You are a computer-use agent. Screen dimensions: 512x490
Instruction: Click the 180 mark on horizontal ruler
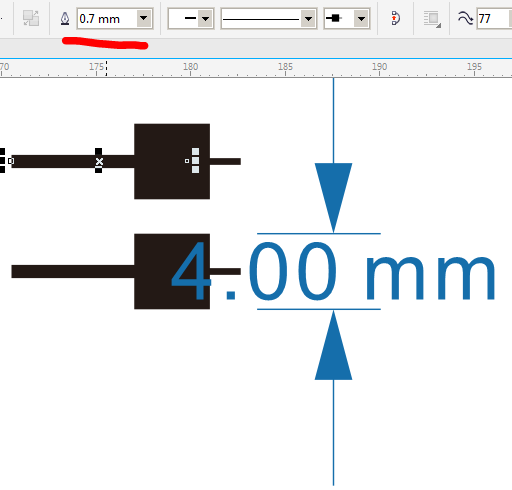pos(191,67)
